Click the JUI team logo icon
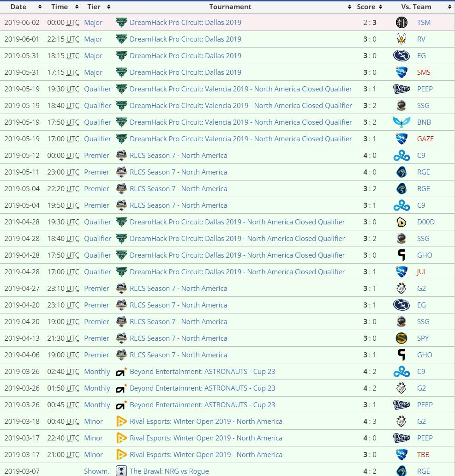This screenshot has height=476, width=455. (x=401, y=271)
